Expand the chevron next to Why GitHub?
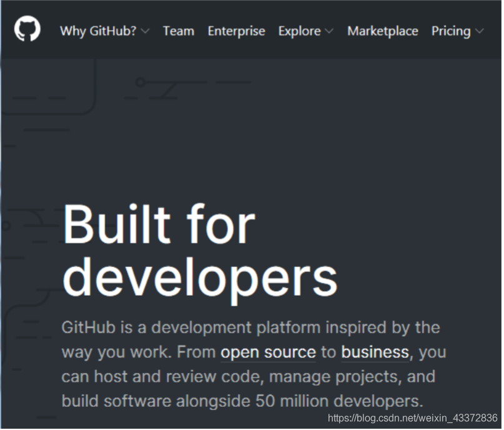The image size is (504, 430). 146,31
